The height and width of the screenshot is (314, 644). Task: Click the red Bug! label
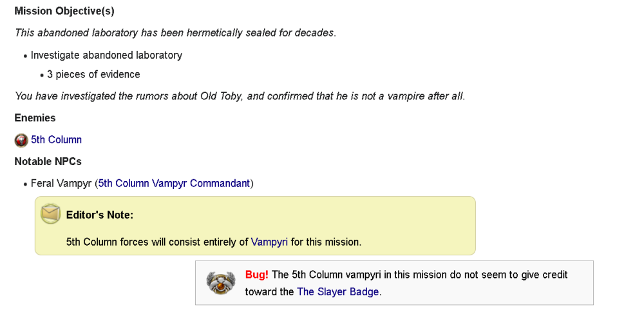[257, 275]
